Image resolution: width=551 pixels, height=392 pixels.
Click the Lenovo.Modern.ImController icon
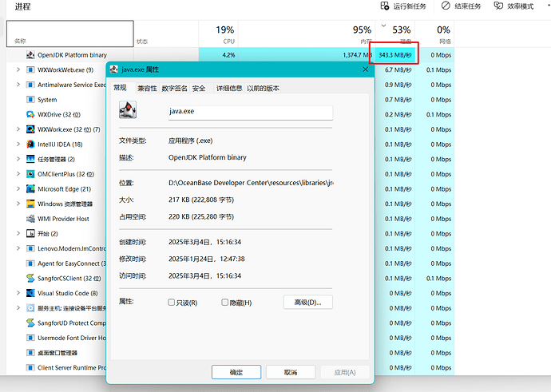(x=30, y=248)
